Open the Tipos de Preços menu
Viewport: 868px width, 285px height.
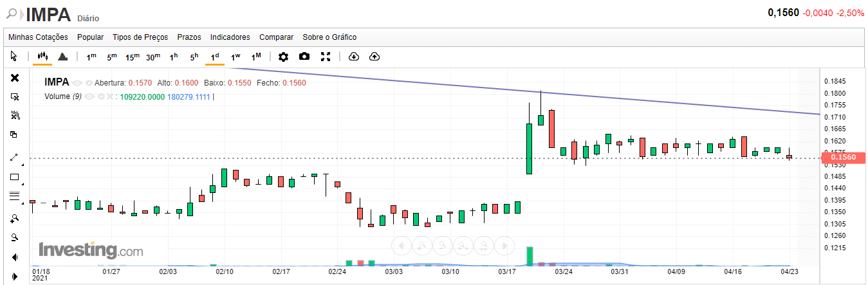(x=140, y=37)
